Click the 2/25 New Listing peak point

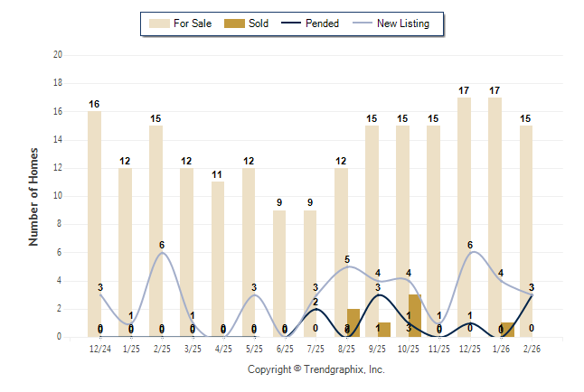point(162,252)
